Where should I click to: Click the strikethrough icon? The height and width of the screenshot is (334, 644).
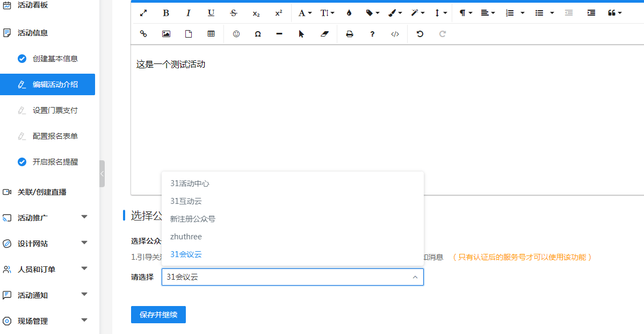[x=233, y=13]
